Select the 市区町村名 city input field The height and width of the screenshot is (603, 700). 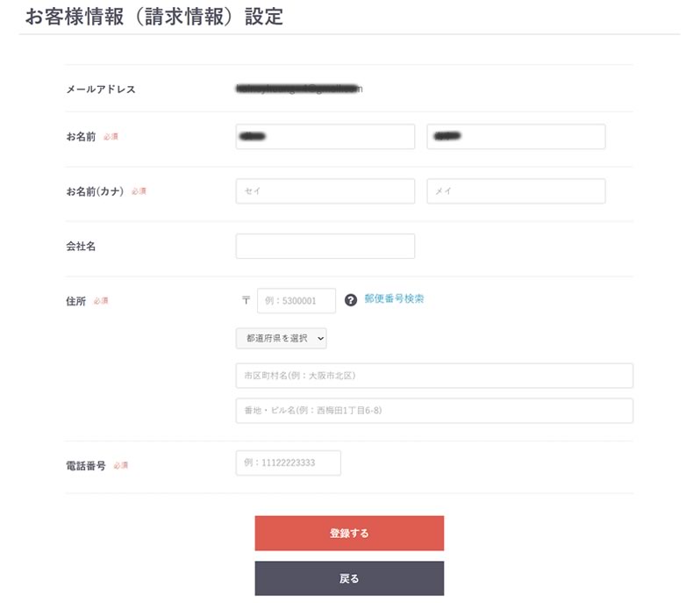click(434, 376)
